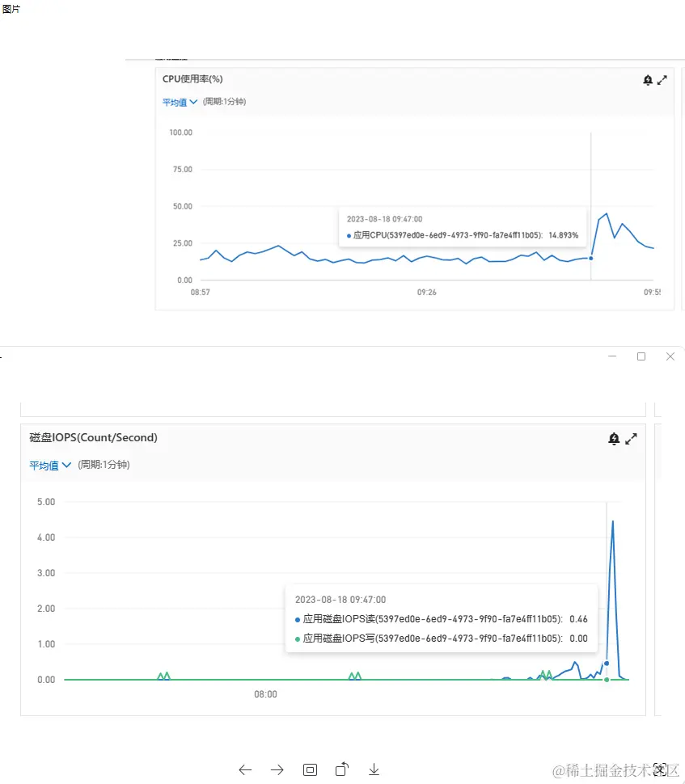Maximize the image viewer window

tap(641, 356)
